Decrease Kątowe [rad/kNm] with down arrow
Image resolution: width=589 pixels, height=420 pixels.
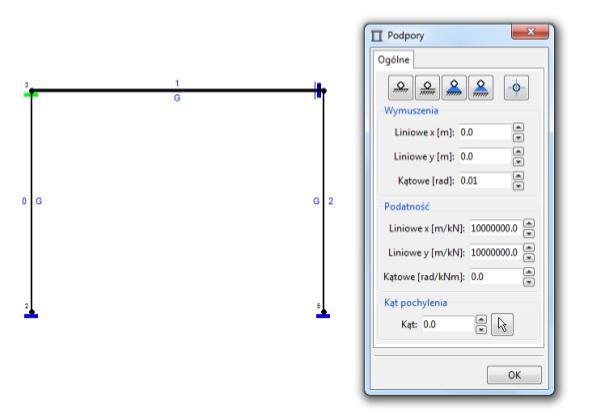529,282
